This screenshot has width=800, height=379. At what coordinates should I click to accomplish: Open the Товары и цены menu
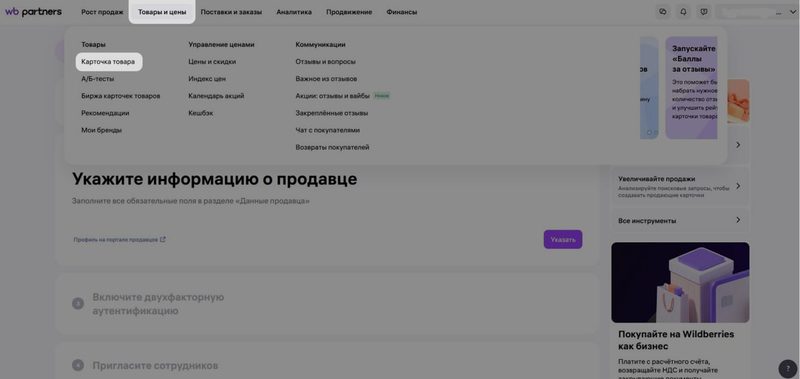[x=162, y=12]
